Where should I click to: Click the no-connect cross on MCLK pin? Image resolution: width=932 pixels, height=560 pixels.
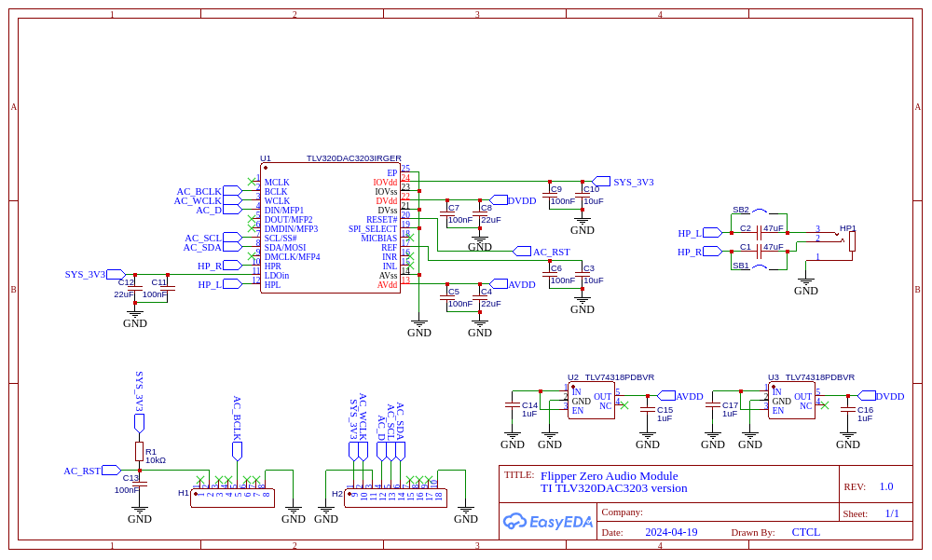(x=252, y=182)
